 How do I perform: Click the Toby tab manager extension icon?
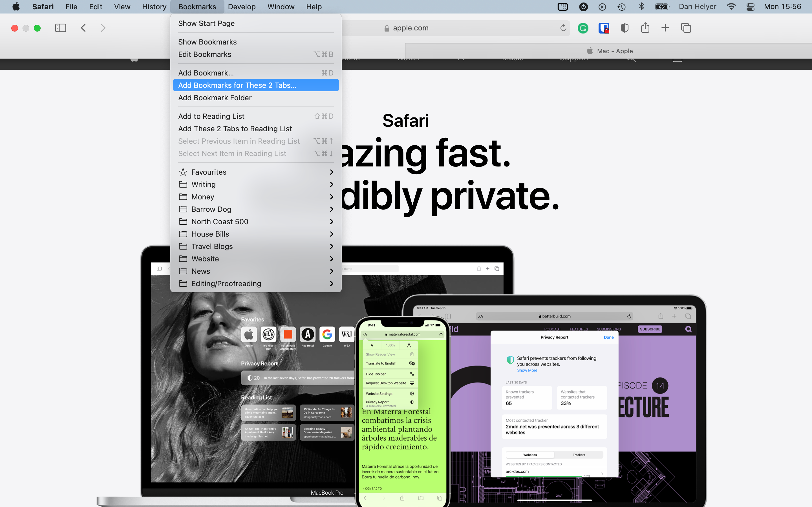pyautogui.click(x=604, y=27)
